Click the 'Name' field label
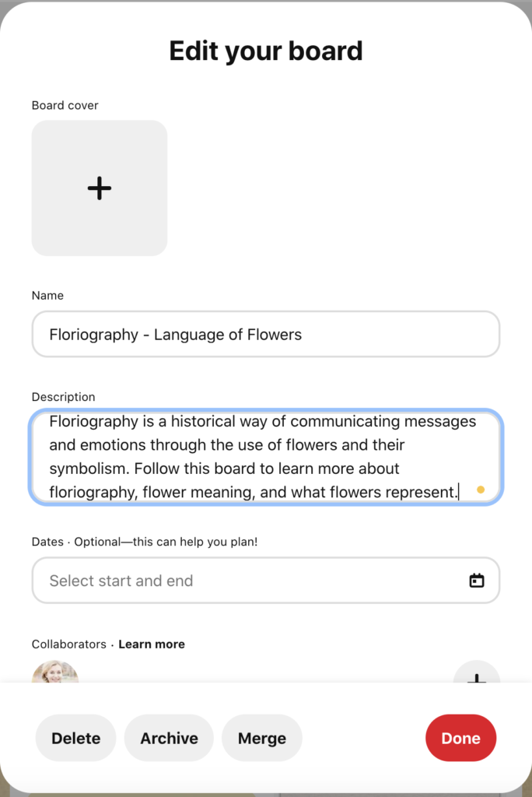Image resolution: width=532 pixels, height=797 pixels. (48, 296)
